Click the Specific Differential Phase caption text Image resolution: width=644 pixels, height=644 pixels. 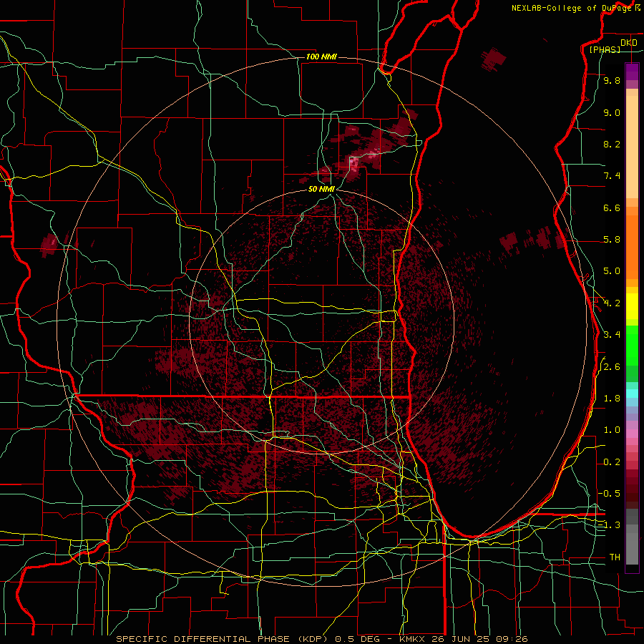[322, 639]
